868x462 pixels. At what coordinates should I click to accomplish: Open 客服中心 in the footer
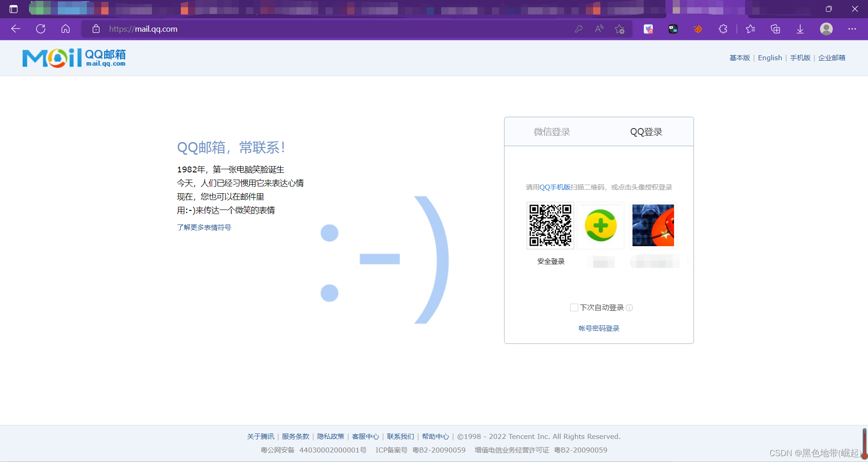pos(366,437)
